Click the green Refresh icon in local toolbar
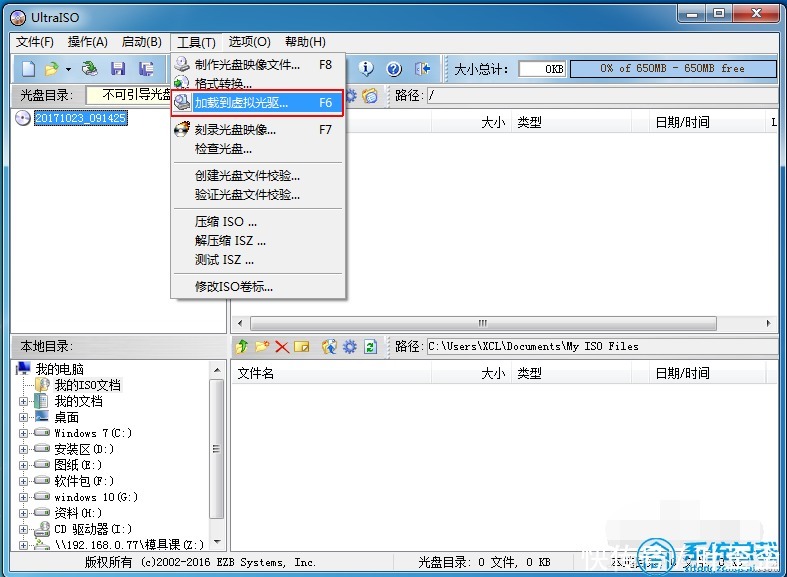This screenshot has width=787, height=577. point(370,346)
